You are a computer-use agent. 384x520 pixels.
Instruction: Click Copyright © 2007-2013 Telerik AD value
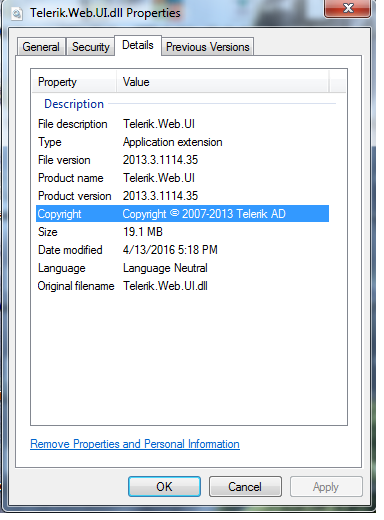pyautogui.click(x=204, y=214)
